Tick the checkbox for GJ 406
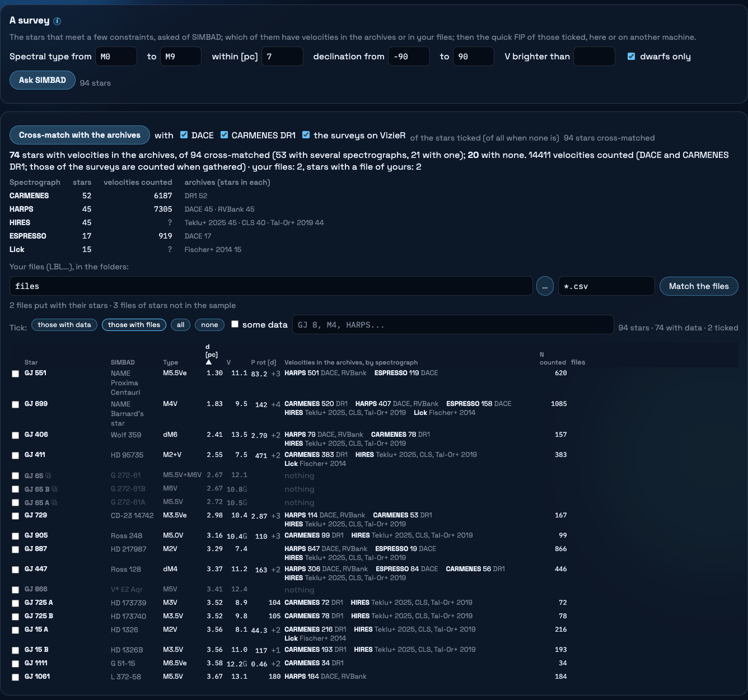748x700 pixels. (16, 435)
